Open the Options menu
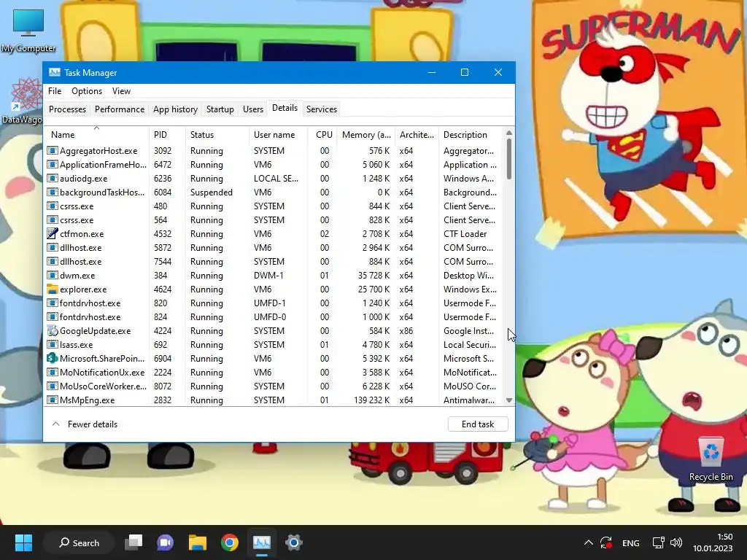Image resolution: width=747 pixels, height=560 pixels. tap(87, 91)
